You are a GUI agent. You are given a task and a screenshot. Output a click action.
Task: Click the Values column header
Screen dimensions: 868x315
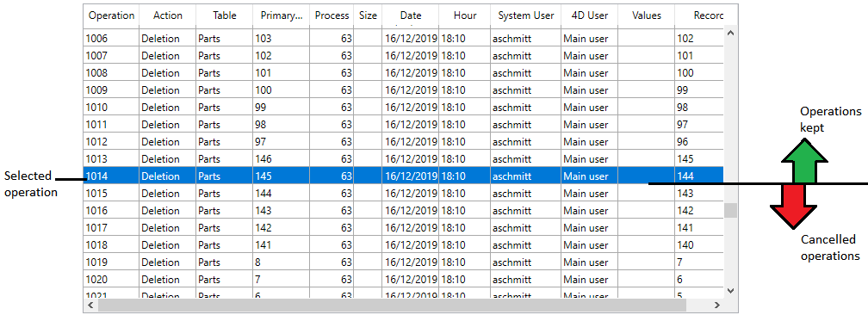(x=647, y=15)
